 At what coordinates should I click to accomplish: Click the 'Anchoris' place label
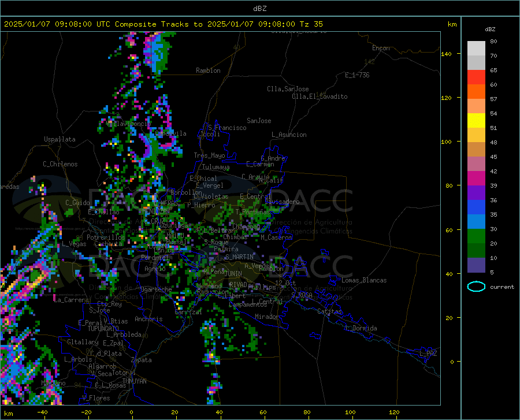pos(148,319)
